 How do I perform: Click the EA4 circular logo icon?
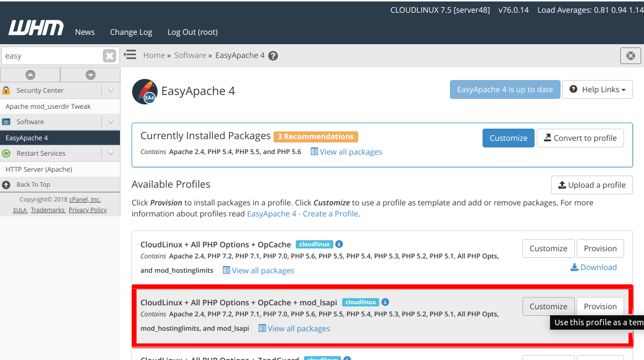point(145,91)
